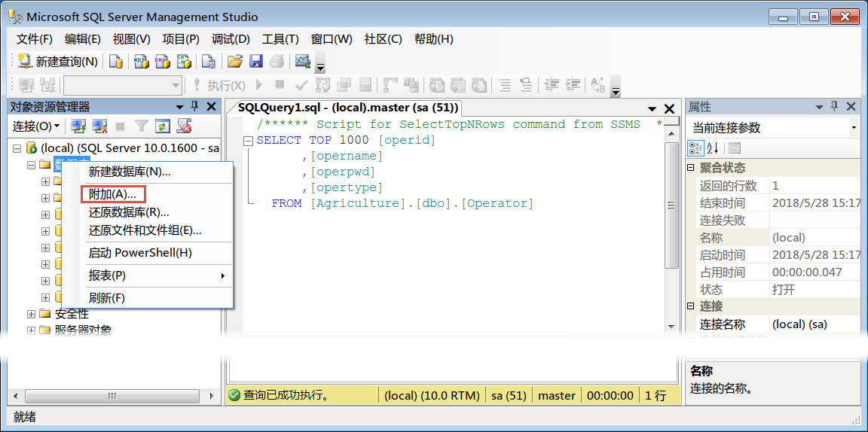Click the Execute (执行) button

[218, 85]
